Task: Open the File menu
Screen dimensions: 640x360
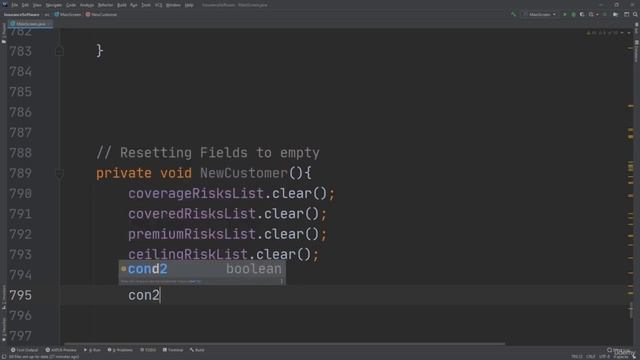Action: [15, 5]
